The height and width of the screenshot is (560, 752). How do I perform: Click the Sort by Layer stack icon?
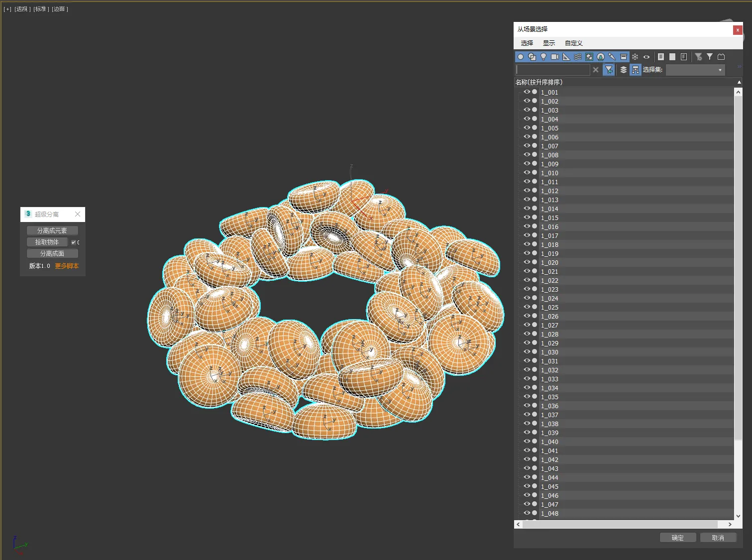[x=623, y=70]
